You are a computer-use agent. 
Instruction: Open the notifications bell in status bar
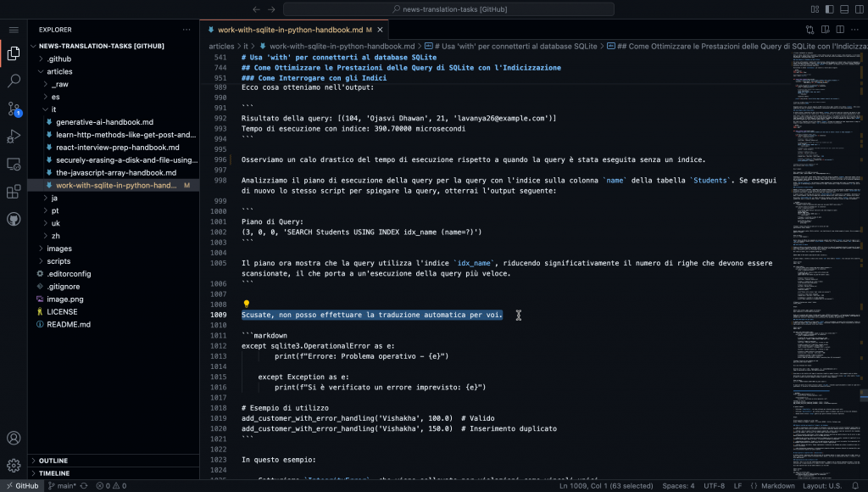(x=855, y=486)
